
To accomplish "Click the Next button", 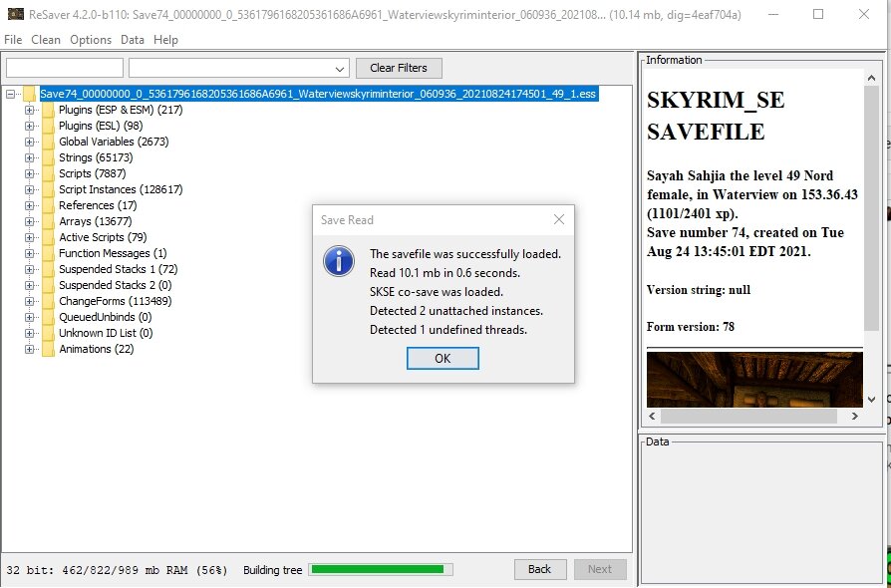I will (x=600, y=569).
